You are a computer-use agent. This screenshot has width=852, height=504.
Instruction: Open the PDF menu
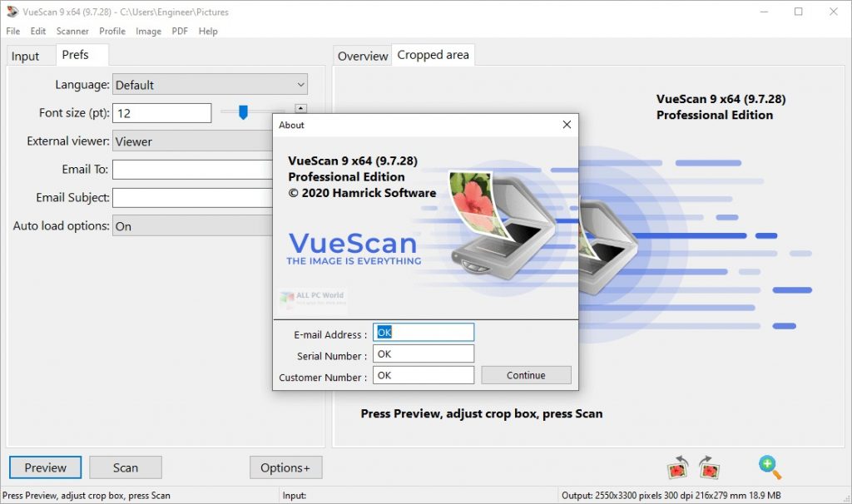click(x=180, y=31)
